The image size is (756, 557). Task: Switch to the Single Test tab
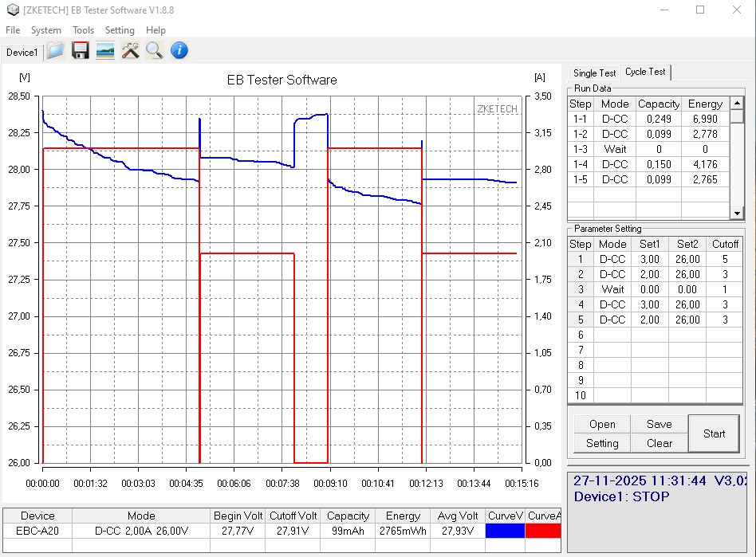[594, 73]
